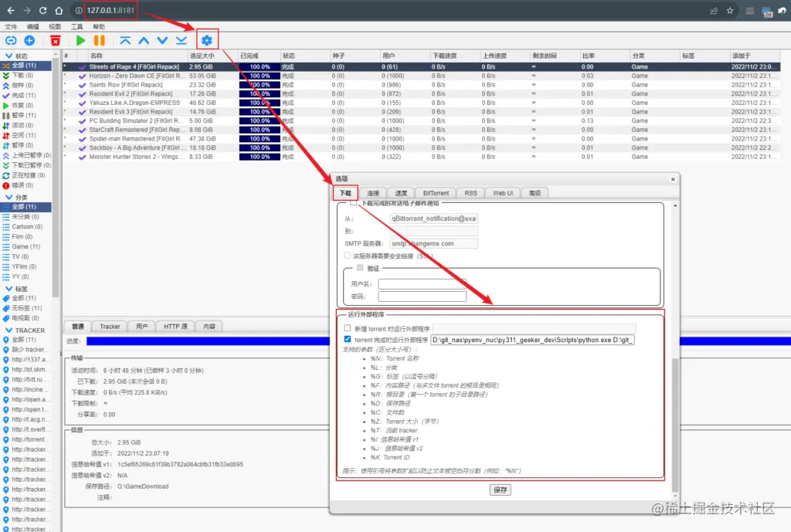
Task: Open the Web UI options tab
Action: (502, 192)
